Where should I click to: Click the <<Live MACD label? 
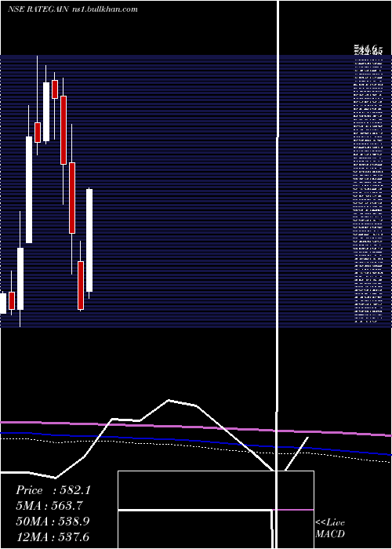point(330,529)
